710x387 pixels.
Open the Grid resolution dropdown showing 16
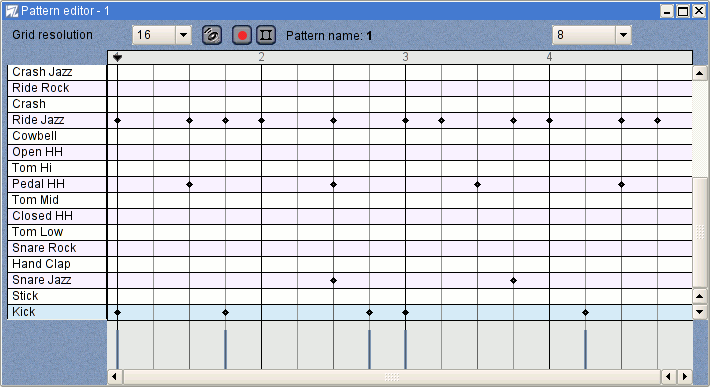(x=183, y=35)
